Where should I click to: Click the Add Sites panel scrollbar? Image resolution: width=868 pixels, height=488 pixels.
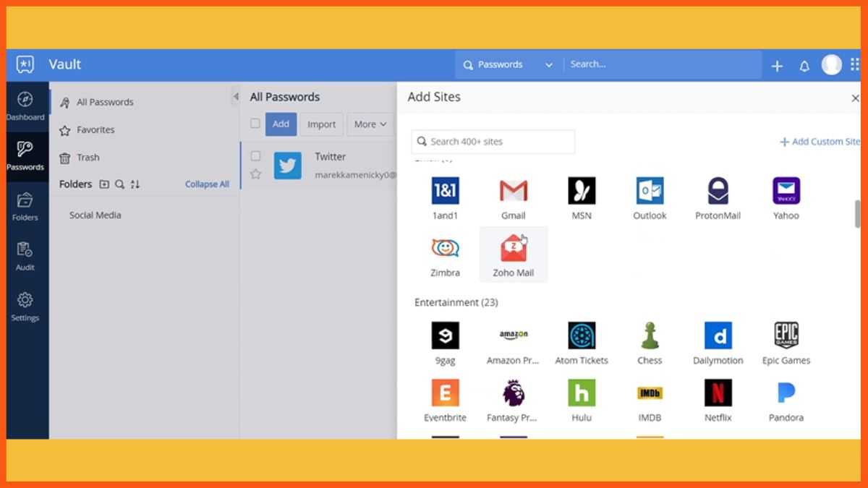857,213
